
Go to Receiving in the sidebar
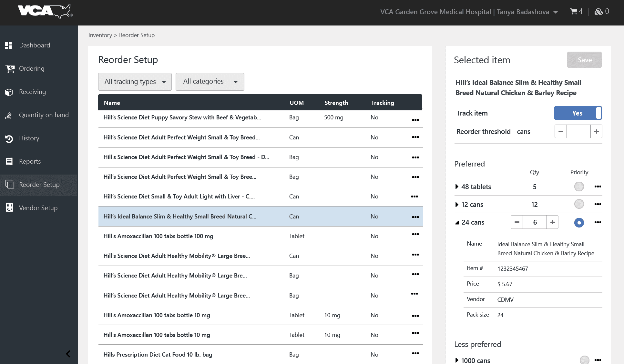click(x=32, y=92)
